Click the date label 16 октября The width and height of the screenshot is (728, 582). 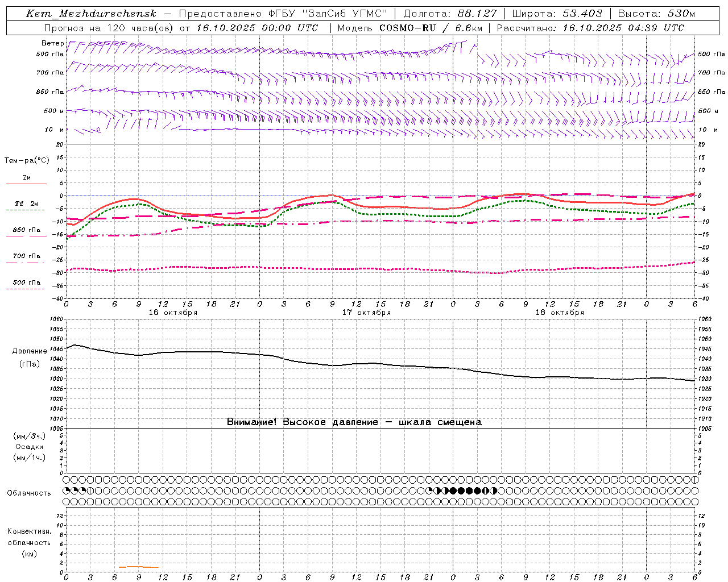coord(173,313)
